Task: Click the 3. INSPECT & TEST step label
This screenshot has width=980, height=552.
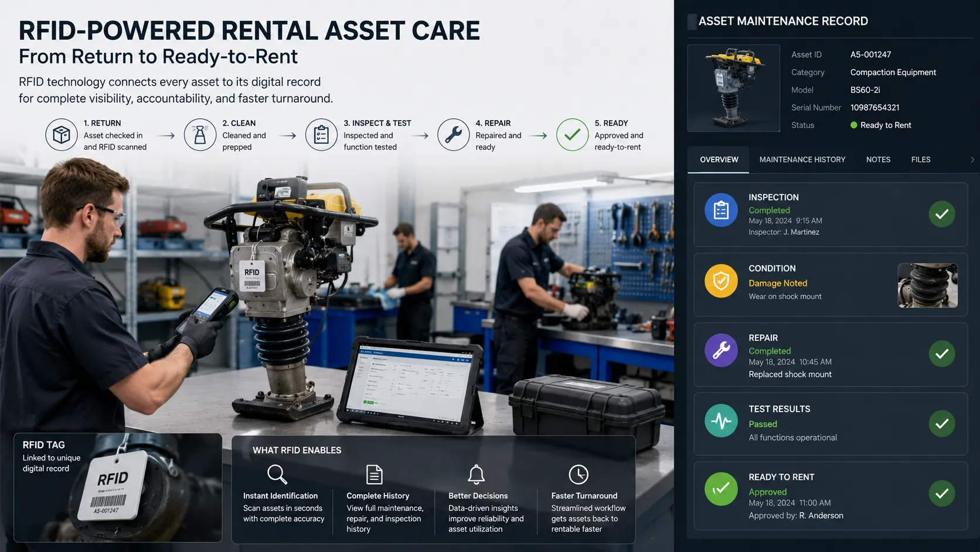Action: 377,123
